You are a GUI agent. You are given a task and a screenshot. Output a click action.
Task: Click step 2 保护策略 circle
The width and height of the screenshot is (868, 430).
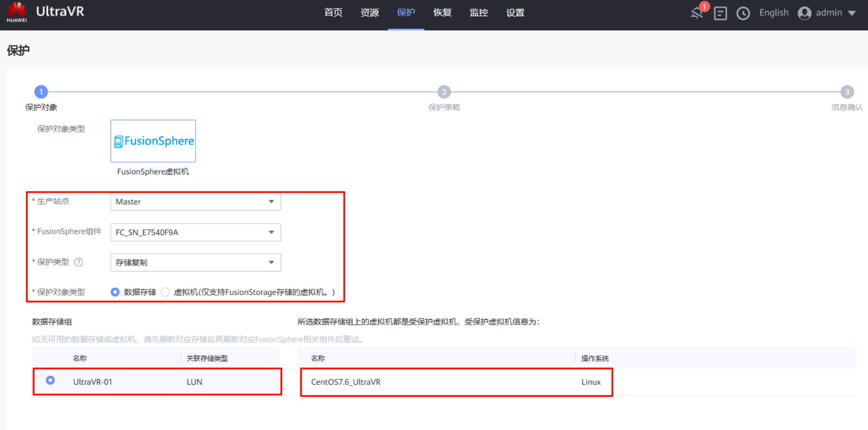pyautogui.click(x=444, y=92)
